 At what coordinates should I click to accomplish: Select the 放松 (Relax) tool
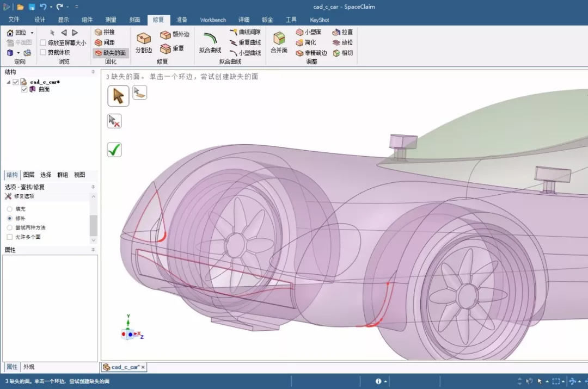pyautogui.click(x=343, y=42)
